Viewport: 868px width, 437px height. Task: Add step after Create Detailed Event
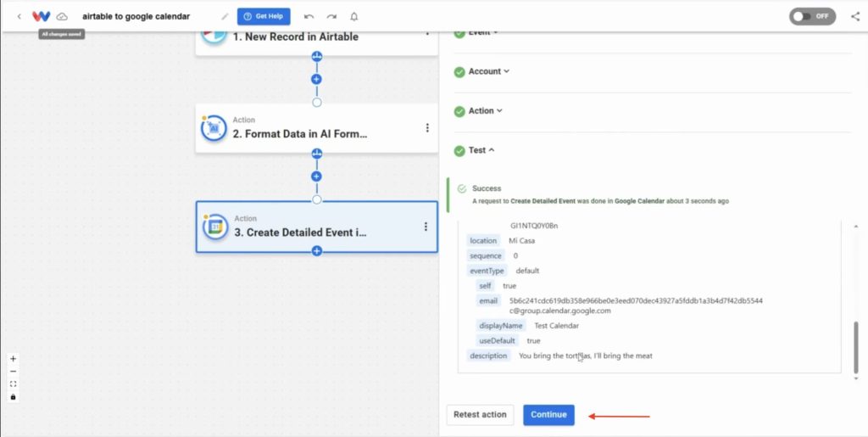pos(317,251)
